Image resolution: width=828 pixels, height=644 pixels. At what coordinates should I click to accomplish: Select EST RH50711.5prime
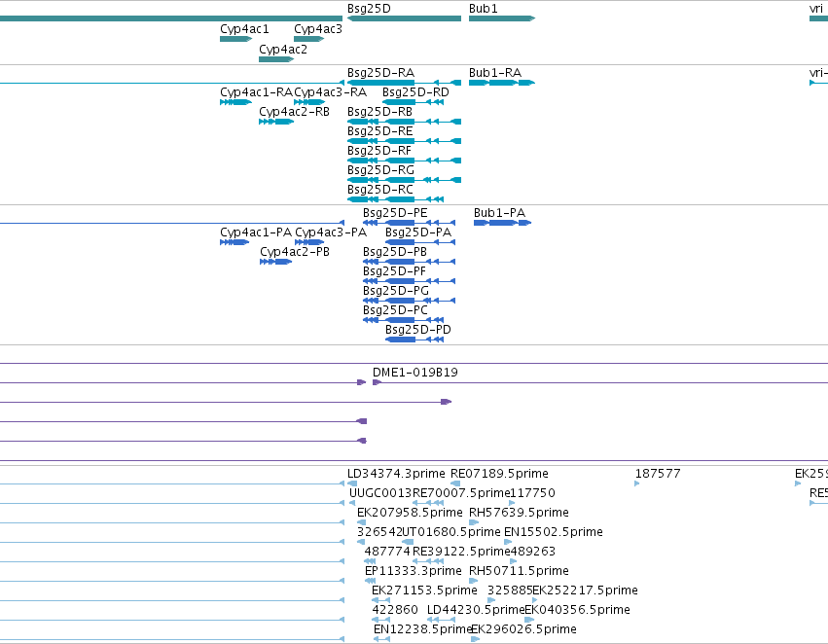(474, 581)
